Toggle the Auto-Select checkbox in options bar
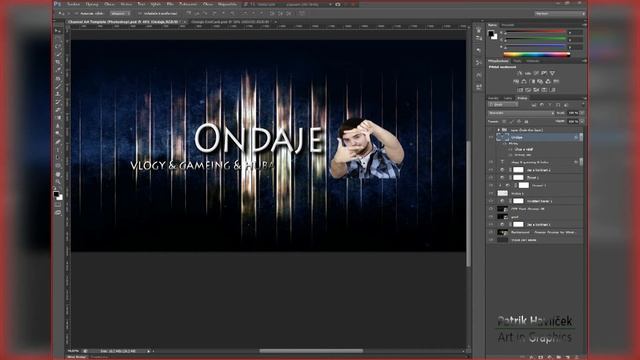 point(76,13)
